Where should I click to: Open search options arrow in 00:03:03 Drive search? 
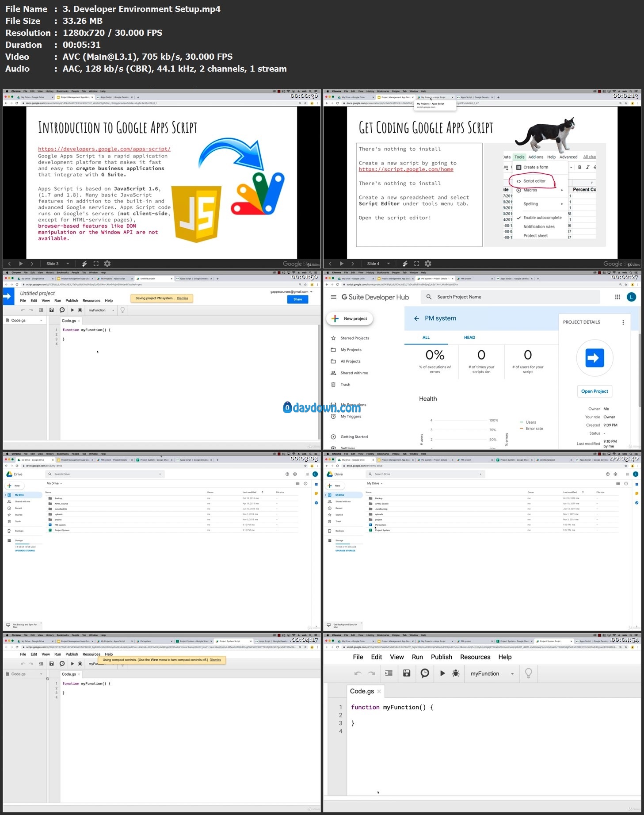pyautogui.click(x=160, y=474)
